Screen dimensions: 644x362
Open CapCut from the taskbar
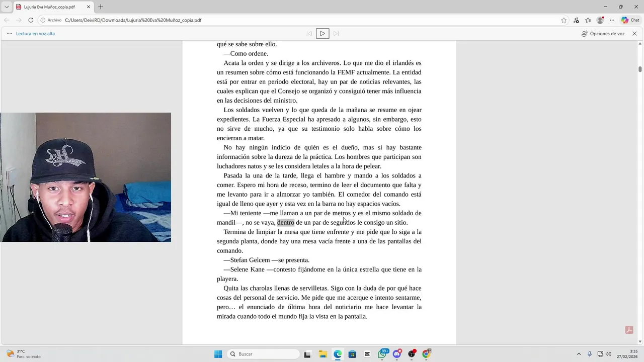(x=367, y=354)
